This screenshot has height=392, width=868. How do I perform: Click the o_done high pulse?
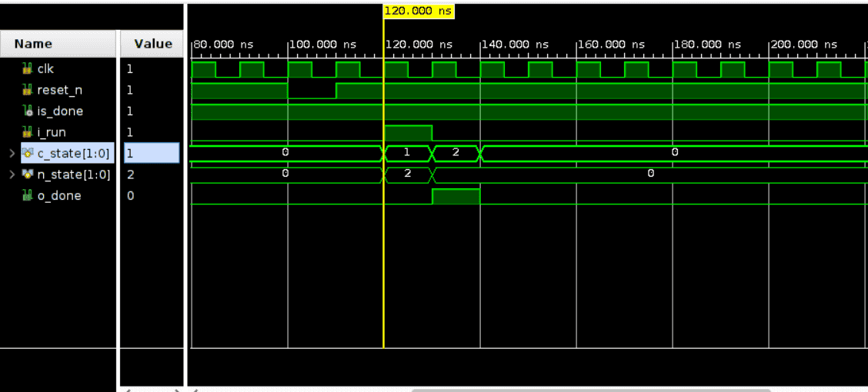click(x=456, y=196)
